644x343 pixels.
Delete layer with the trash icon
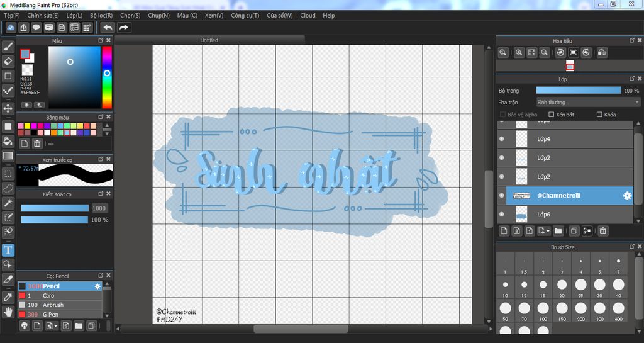coord(602,231)
